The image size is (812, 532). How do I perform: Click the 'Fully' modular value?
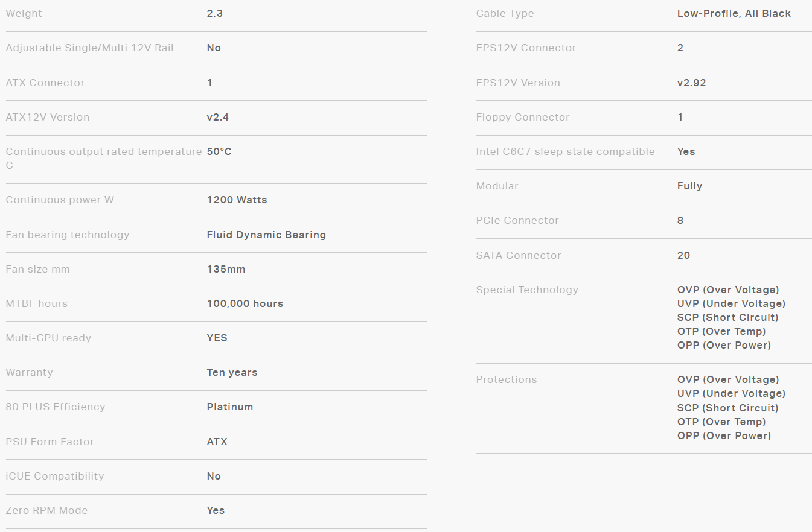tap(689, 186)
